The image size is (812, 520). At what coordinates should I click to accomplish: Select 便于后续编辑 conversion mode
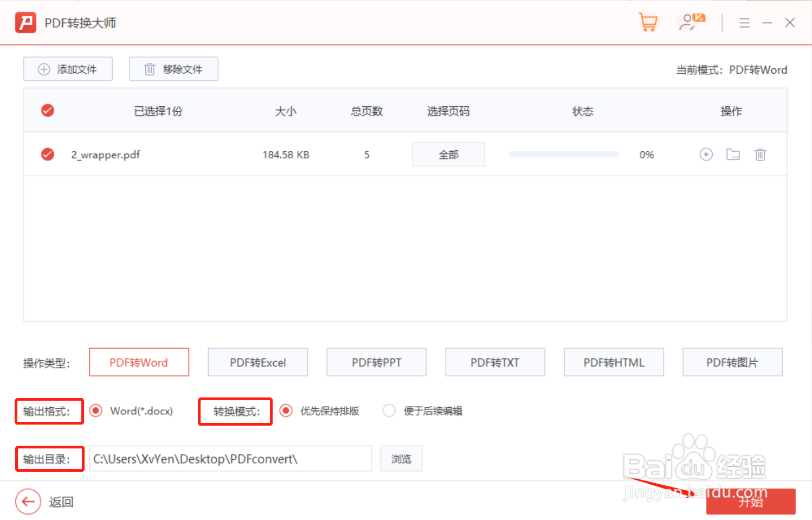(x=389, y=410)
